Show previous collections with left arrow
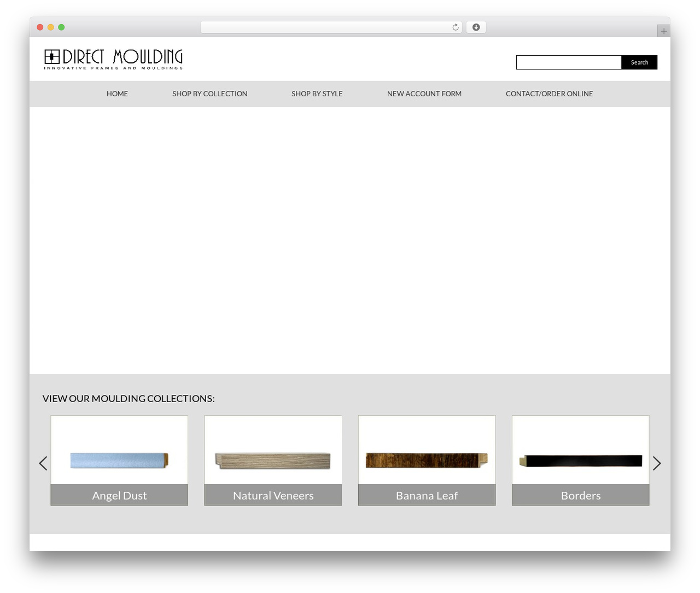This screenshot has width=700, height=593. click(43, 463)
